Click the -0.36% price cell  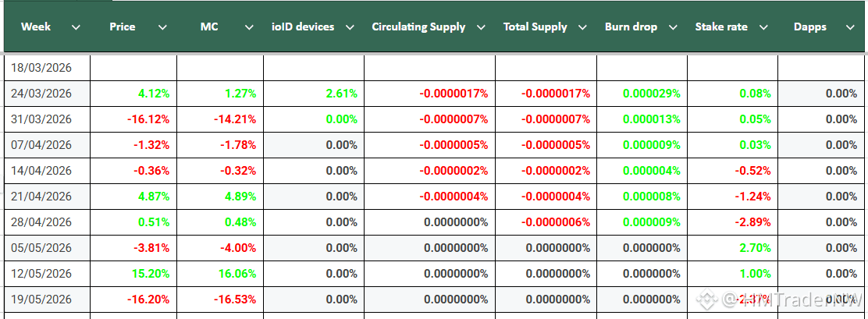(x=133, y=171)
